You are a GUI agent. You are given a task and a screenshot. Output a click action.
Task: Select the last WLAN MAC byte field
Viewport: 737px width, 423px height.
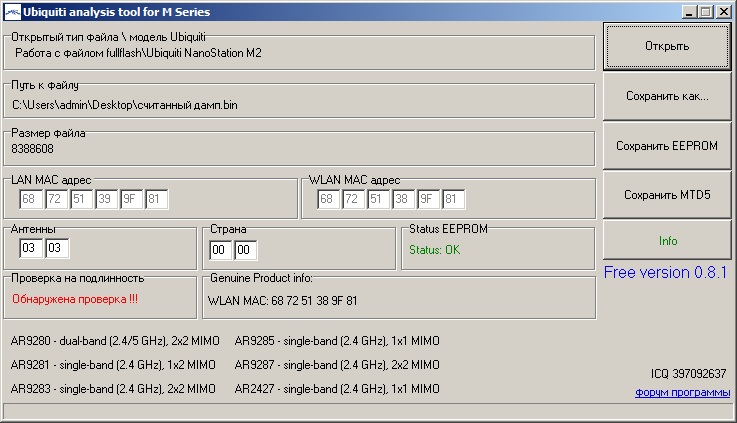click(x=454, y=200)
